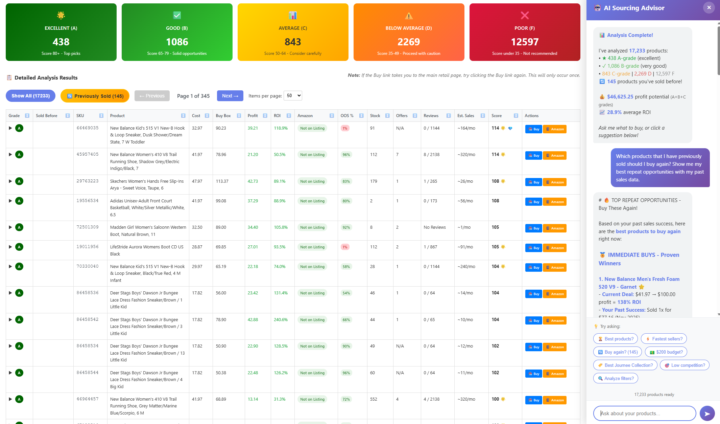Click the red OOS % badge for SKU 19011956

[345, 247]
